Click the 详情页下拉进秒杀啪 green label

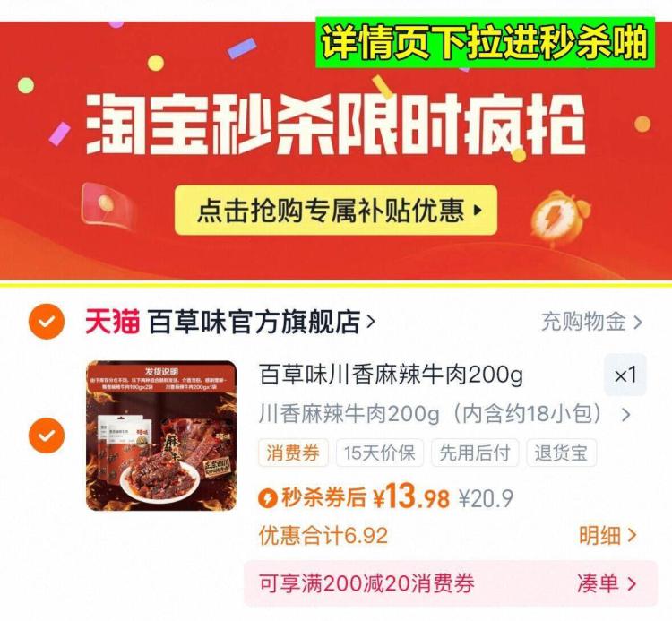tap(486, 42)
